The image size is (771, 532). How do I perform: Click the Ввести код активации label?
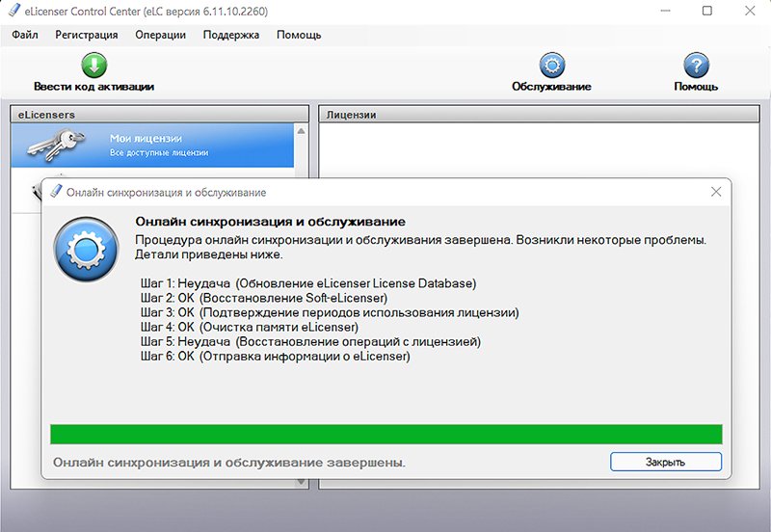(x=93, y=87)
